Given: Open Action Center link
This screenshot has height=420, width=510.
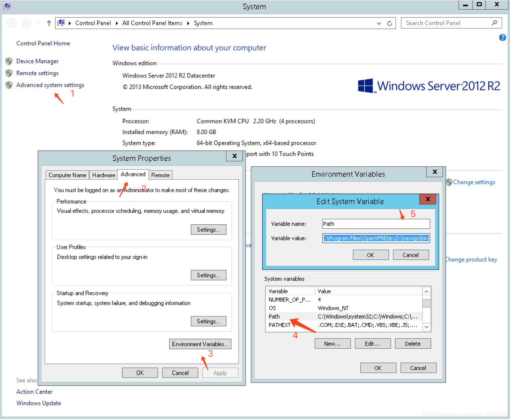Looking at the screenshot, I should click(x=34, y=392).
